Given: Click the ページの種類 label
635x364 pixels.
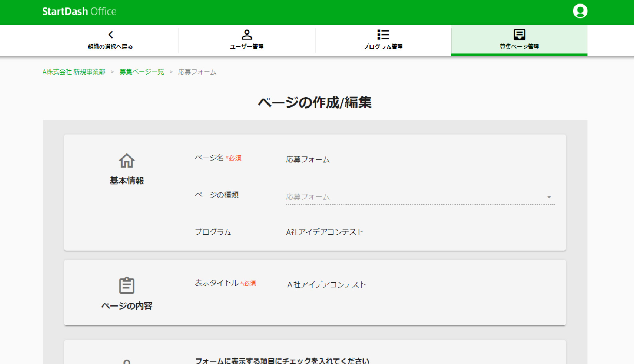Looking at the screenshot, I should coord(217,195).
